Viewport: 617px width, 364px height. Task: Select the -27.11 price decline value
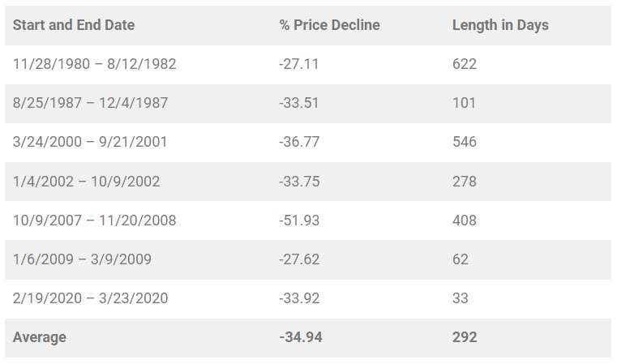[x=298, y=64]
